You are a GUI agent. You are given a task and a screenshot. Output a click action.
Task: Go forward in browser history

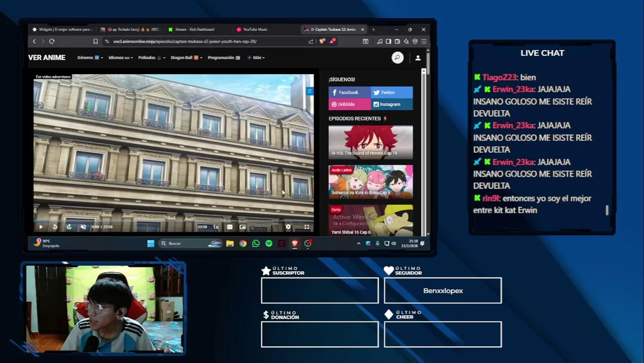click(43, 41)
